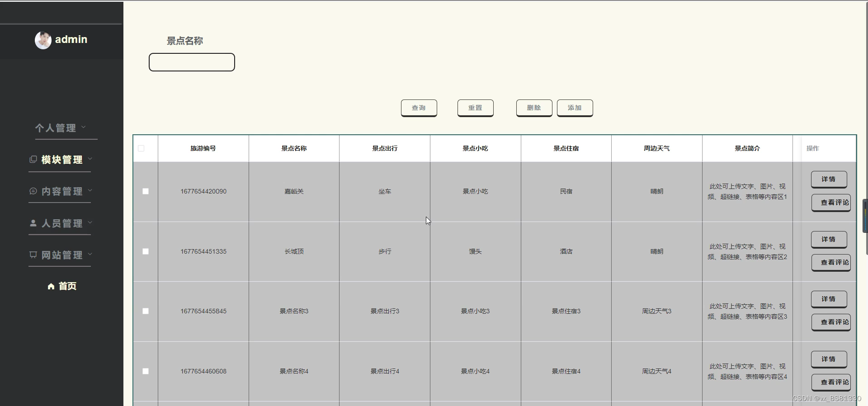Click the 网站管理 monitor icon
The height and width of the screenshot is (406, 868).
tap(33, 255)
